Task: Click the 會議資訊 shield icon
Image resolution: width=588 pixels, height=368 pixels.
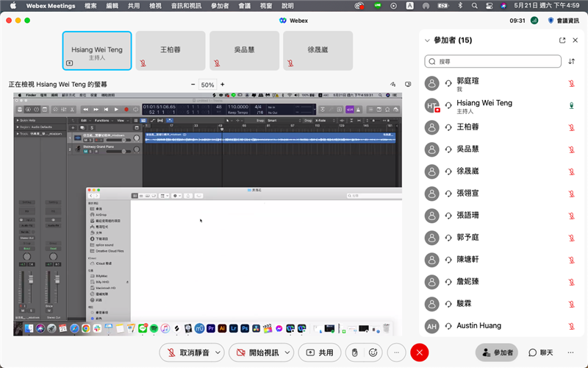Action: pos(551,21)
